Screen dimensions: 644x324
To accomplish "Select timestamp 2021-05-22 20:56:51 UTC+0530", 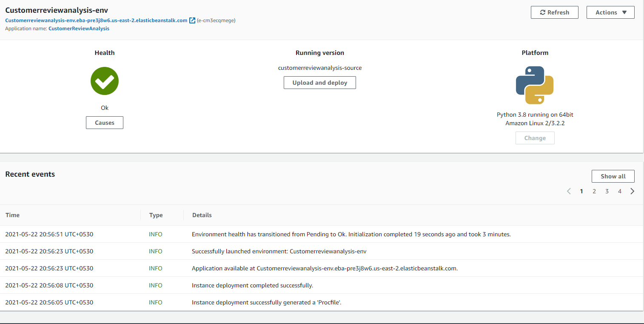I will click(49, 234).
